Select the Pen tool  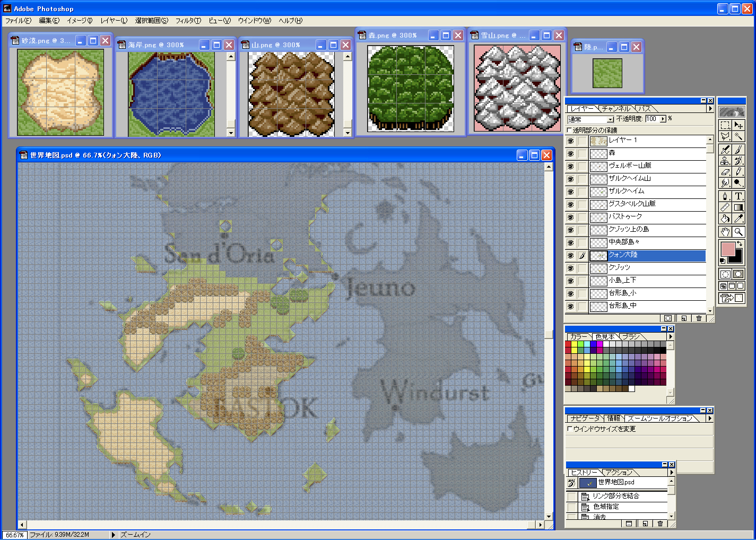click(x=725, y=196)
